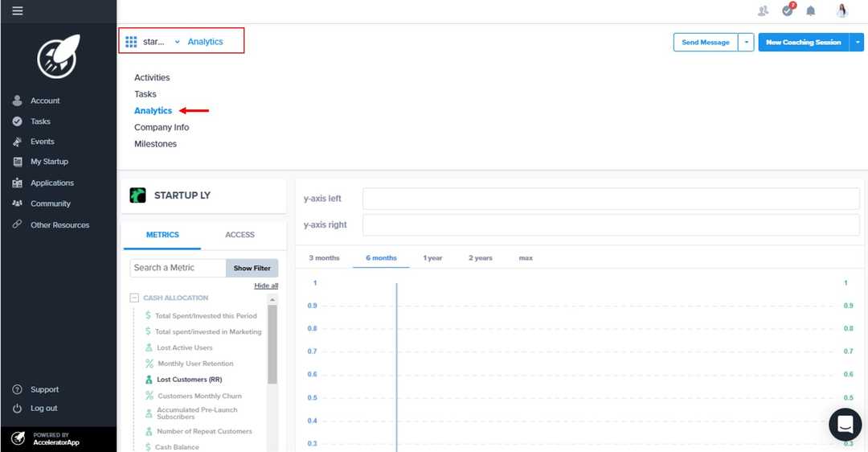The width and height of the screenshot is (868, 452).
Task: Click the Log out power icon
Action: [x=17, y=409]
